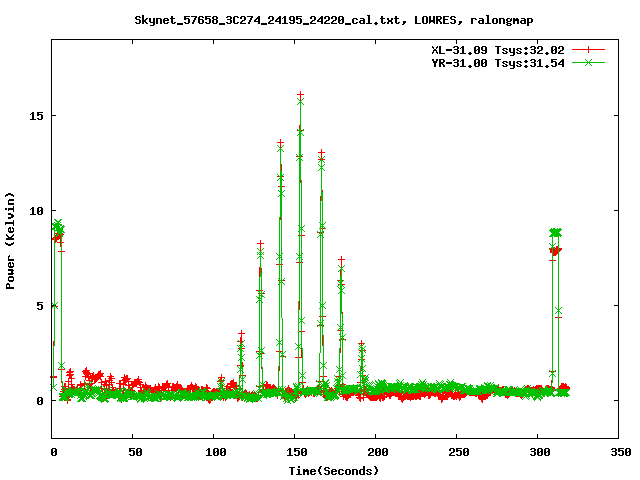
Task: Select the XL-31.09 Tsys:32.02 legend entry
Action: tap(498, 50)
